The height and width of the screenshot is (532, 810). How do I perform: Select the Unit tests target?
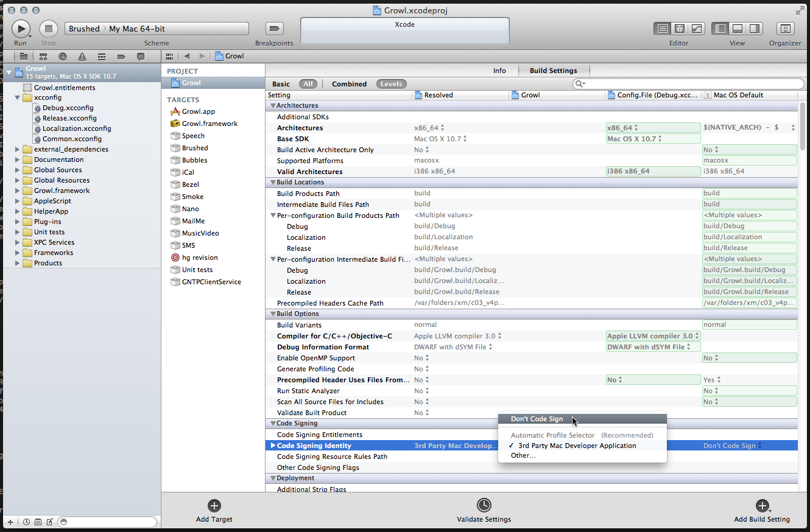tap(191, 270)
